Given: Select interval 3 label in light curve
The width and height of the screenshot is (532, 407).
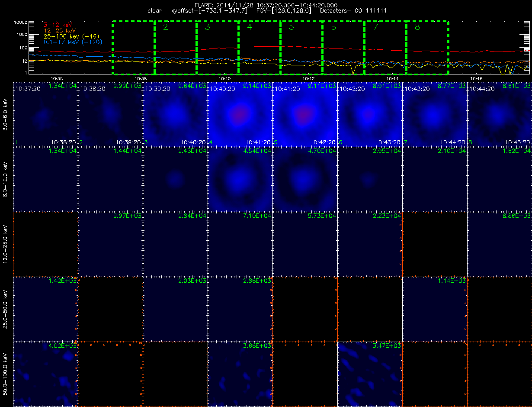Looking at the screenshot, I should [207, 27].
